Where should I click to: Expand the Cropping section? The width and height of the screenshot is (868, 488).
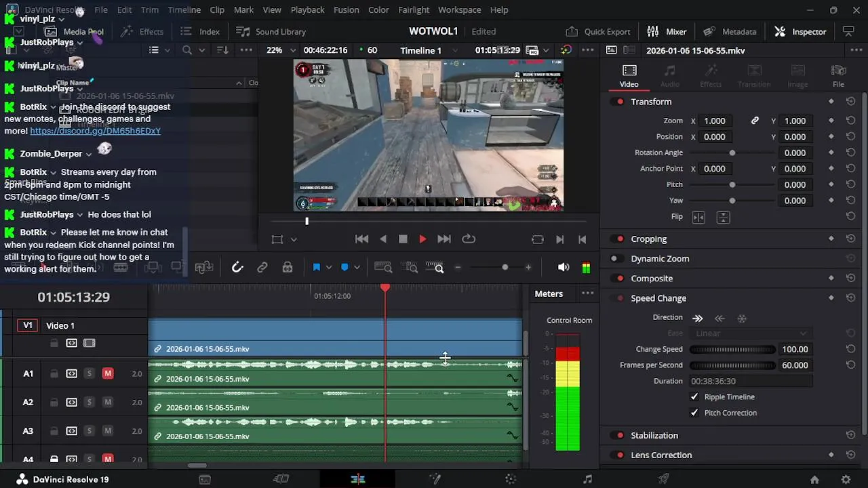pos(649,239)
